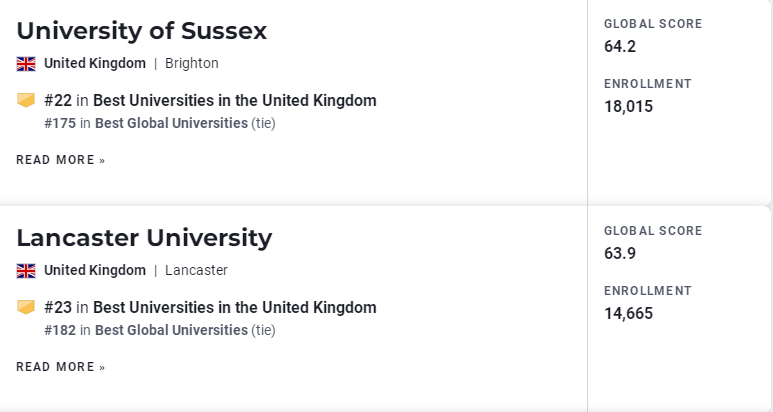This screenshot has width=773, height=412.
Task: Open the Lancaster University title
Action: pyautogui.click(x=144, y=238)
